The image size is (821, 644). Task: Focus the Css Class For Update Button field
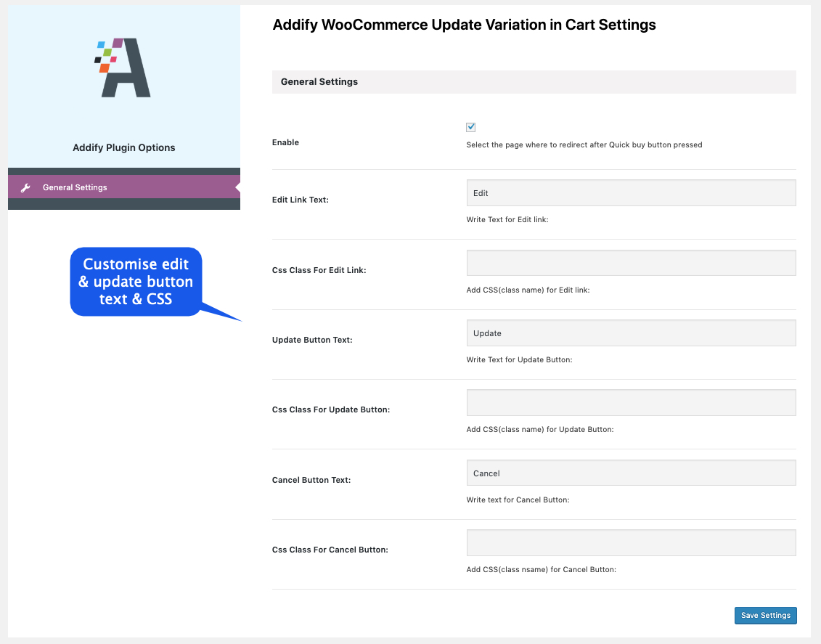631,402
